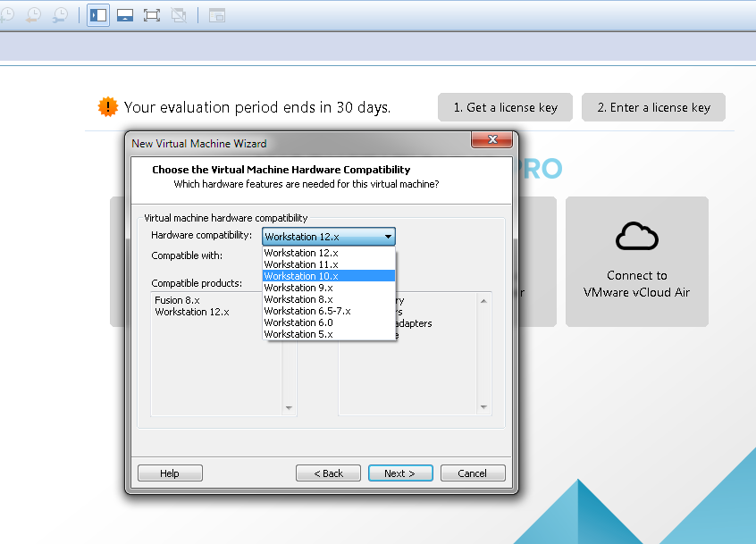Close the wizard with red X button

(x=491, y=139)
